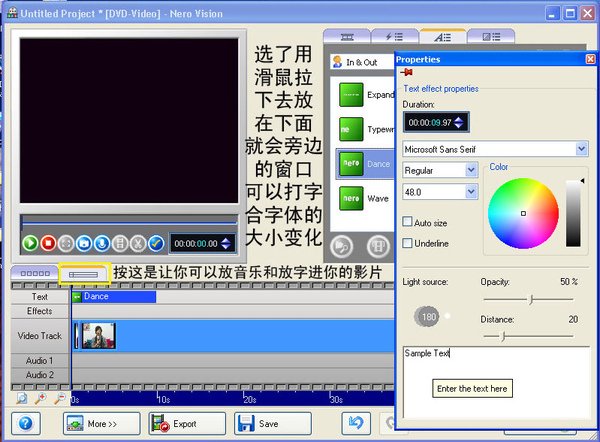Screen dimensions: 600x442
Task: Switch to the storyboard view tab
Action: pos(35,273)
